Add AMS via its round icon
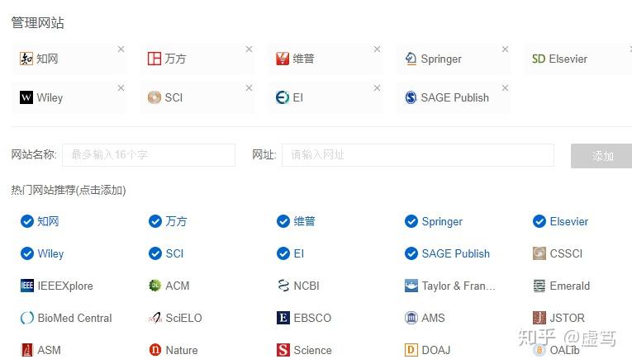 pyautogui.click(x=411, y=318)
